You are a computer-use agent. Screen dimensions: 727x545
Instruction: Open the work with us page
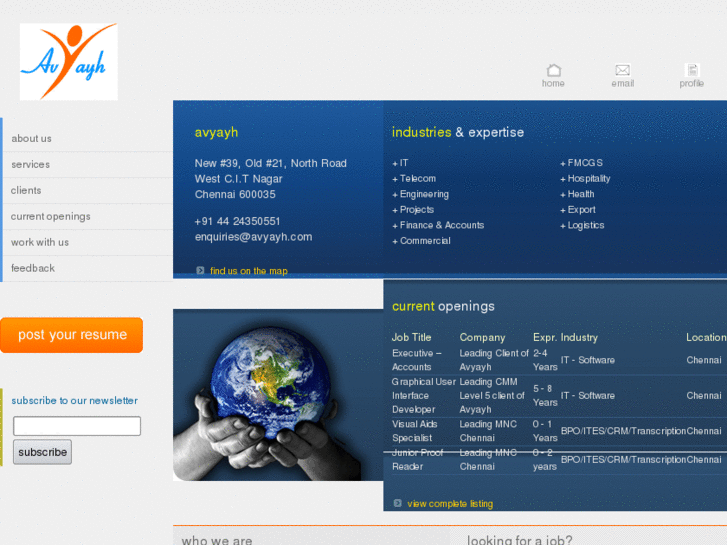[40, 242]
